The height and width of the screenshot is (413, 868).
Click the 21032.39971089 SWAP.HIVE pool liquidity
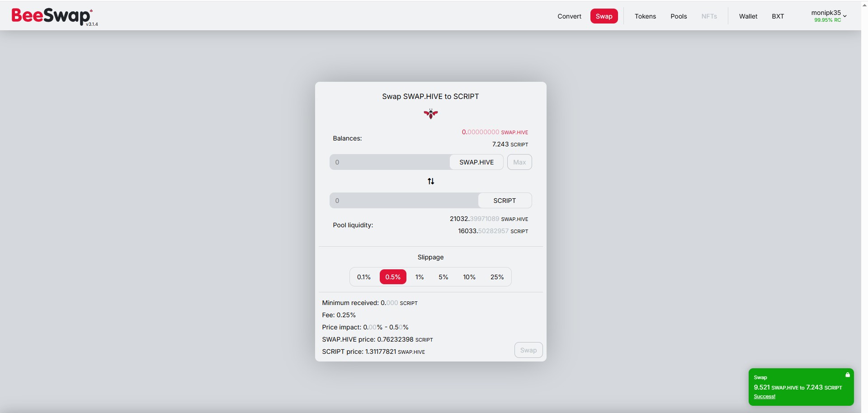pos(489,219)
